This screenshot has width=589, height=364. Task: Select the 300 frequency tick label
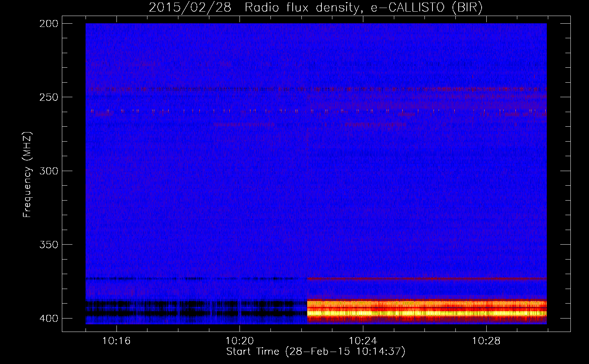point(49,171)
